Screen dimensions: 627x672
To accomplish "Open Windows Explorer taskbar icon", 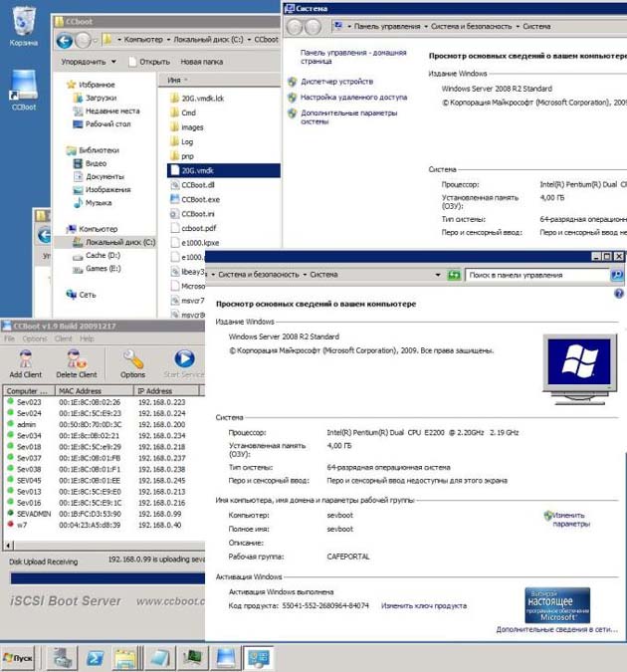I will [x=125, y=657].
